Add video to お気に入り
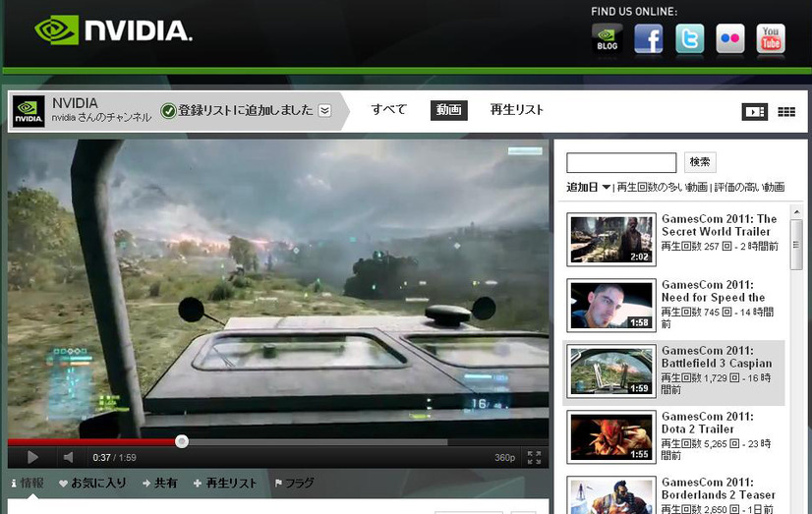This screenshot has width=812, height=514. [92, 483]
